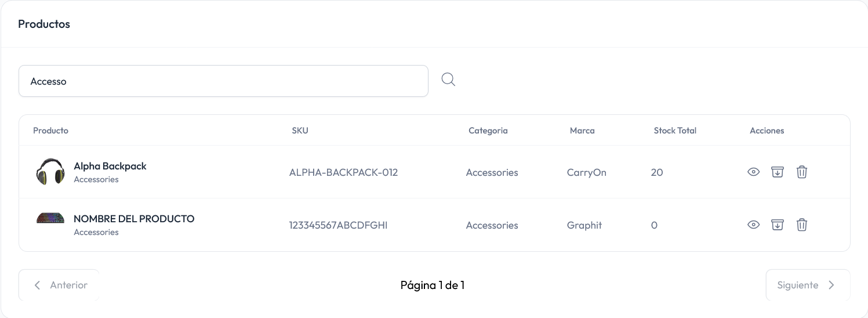This screenshot has height=318, width=868.
Task: Delete the NOMBRE DEL PRODUCTO item
Action: (801, 225)
